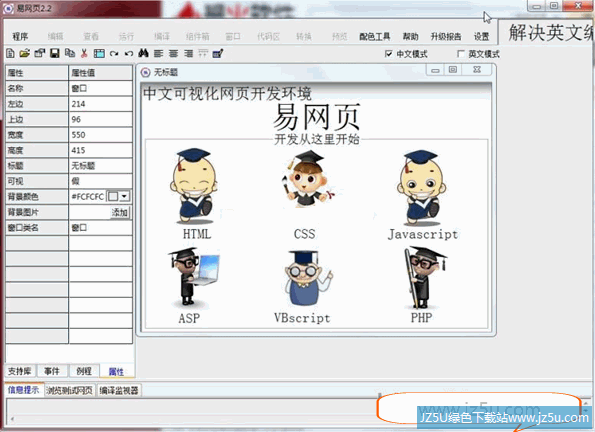Open the 背景颜色 color dropdown arrow
Screen dimensions: 595x432
pyautogui.click(x=124, y=196)
